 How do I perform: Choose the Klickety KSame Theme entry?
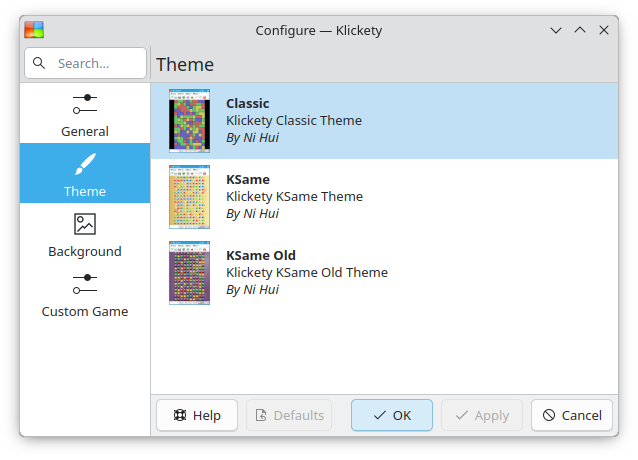point(385,197)
